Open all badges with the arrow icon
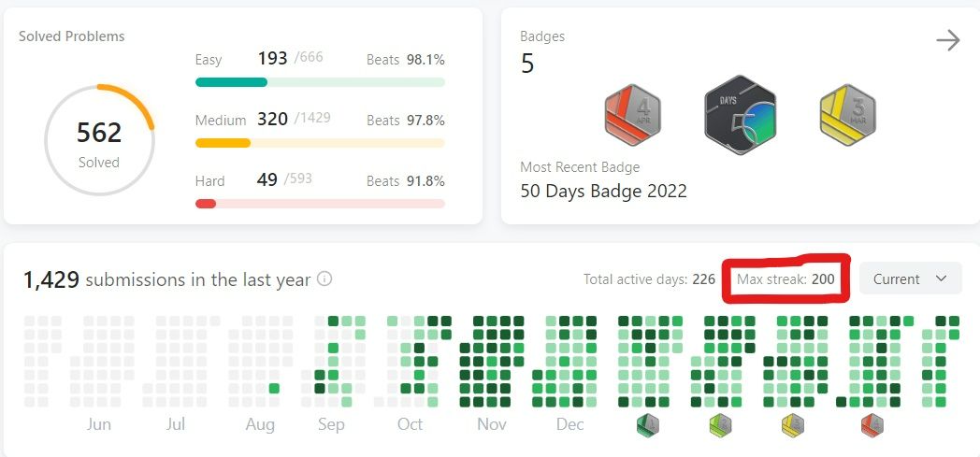Viewport: 980px width, 457px height. (947, 40)
